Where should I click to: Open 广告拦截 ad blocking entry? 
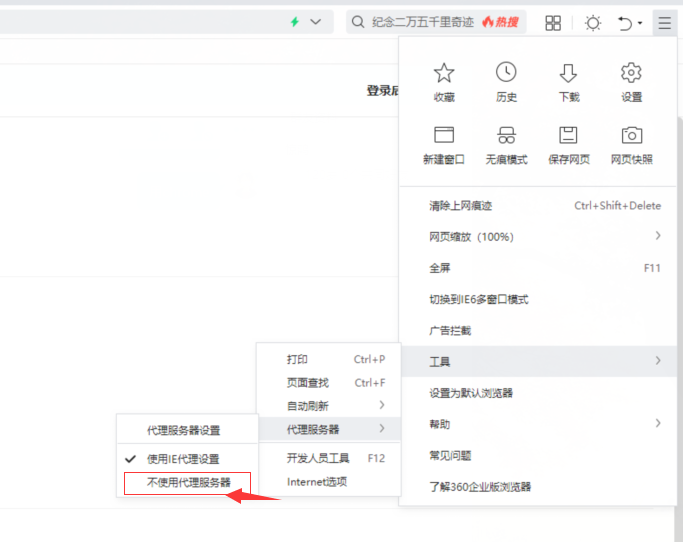pyautogui.click(x=538, y=331)
